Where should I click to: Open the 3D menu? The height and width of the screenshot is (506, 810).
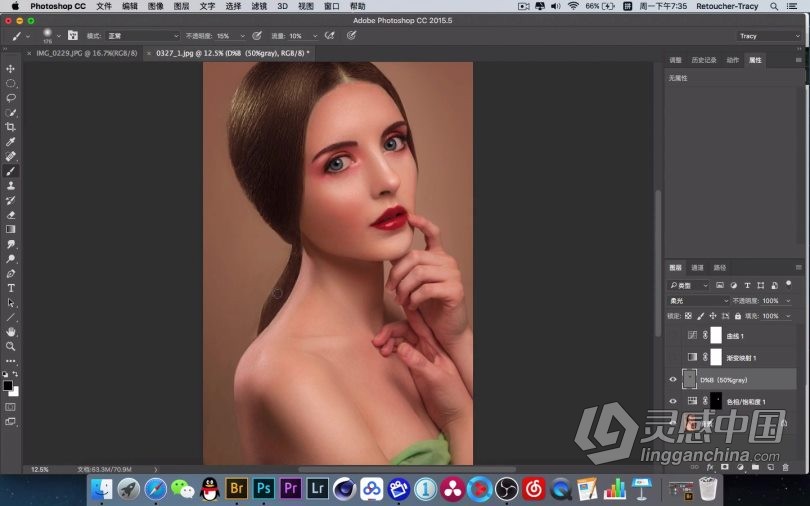point(283,6)
